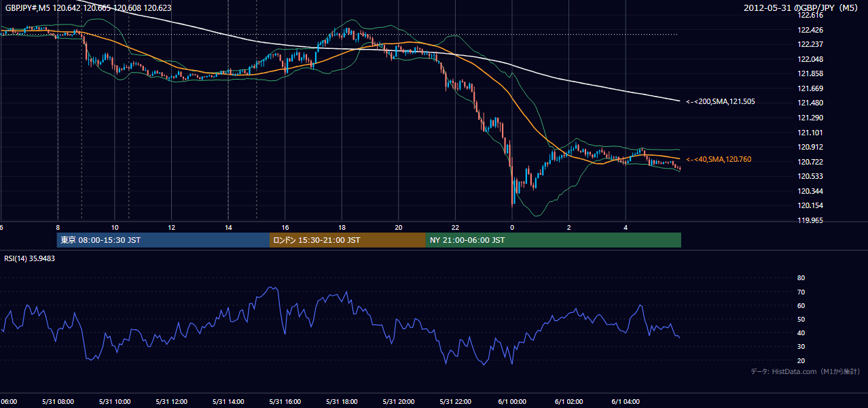Click price axis value 121.480
Viewport: 868px width, 408px height.
click(810, 103)
